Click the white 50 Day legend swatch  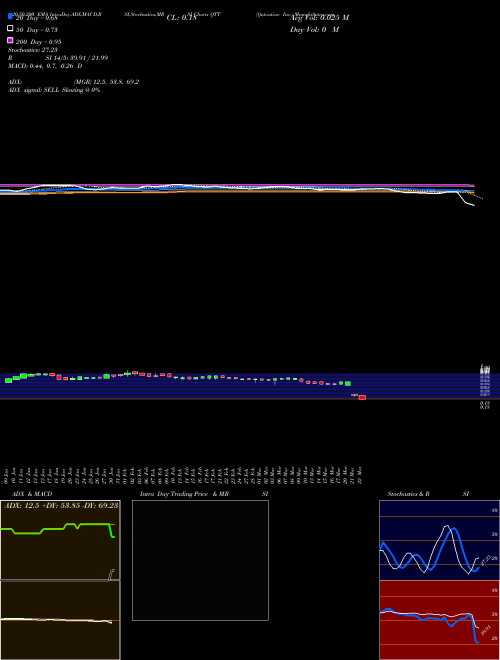coord(10,28)
